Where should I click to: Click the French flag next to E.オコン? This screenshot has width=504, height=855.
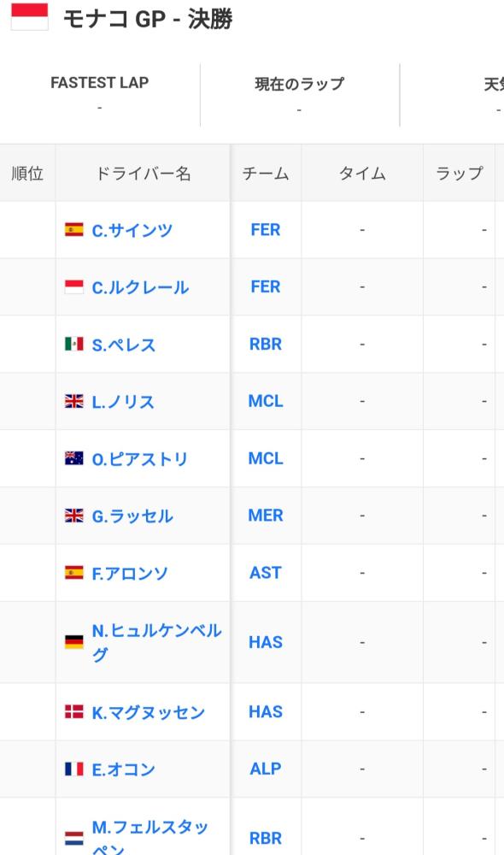(74, 769)
